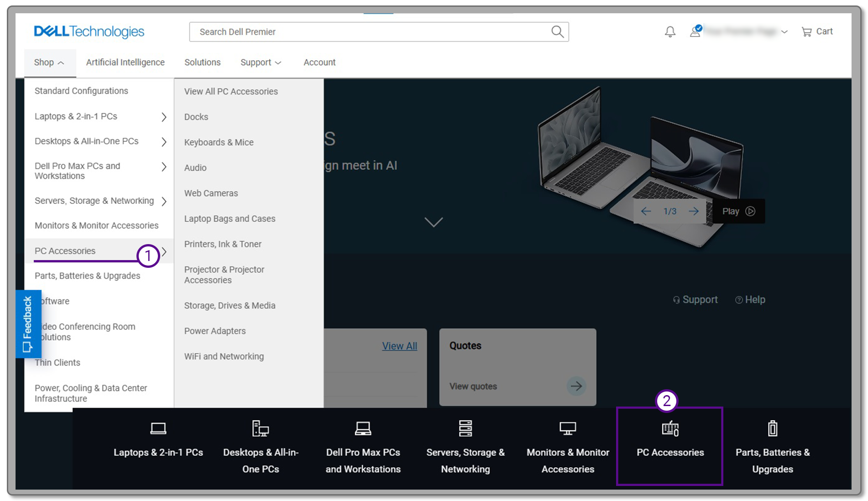The image size is (868, 501).
Task: Open the Solutions nav item
Action: (203, 63)
